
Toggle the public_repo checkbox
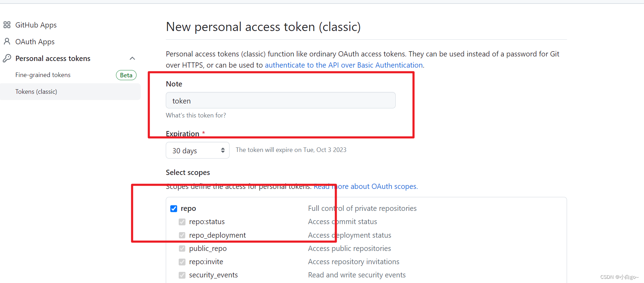coord(182,248)
